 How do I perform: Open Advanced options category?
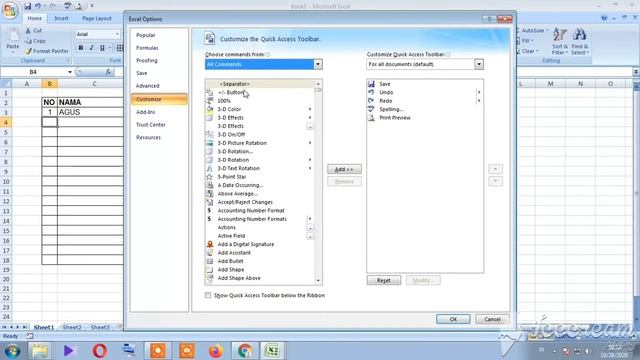point(159,86)
